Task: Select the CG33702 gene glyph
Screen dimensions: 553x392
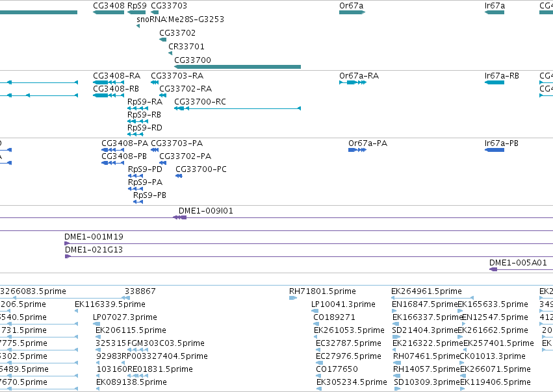Action: (162, 40)
